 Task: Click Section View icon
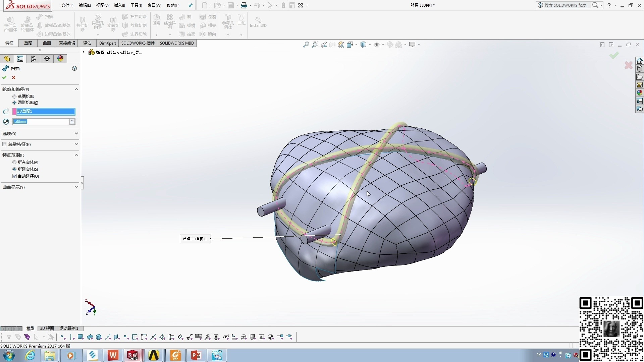[332, 45]
